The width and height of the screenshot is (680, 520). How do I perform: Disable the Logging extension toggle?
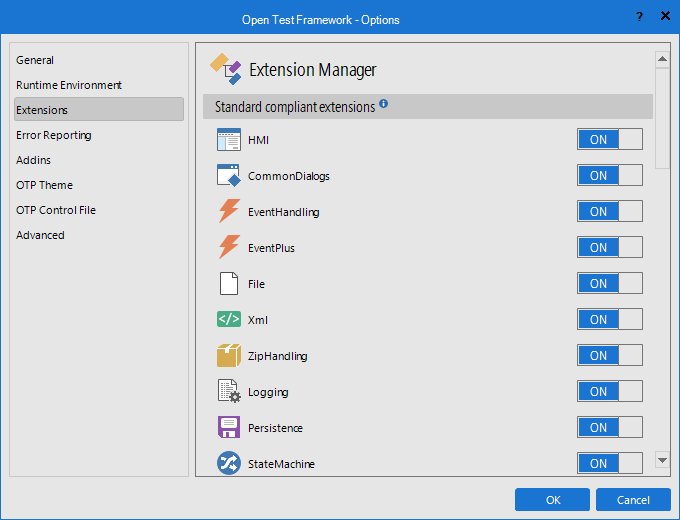click(610, 391)
